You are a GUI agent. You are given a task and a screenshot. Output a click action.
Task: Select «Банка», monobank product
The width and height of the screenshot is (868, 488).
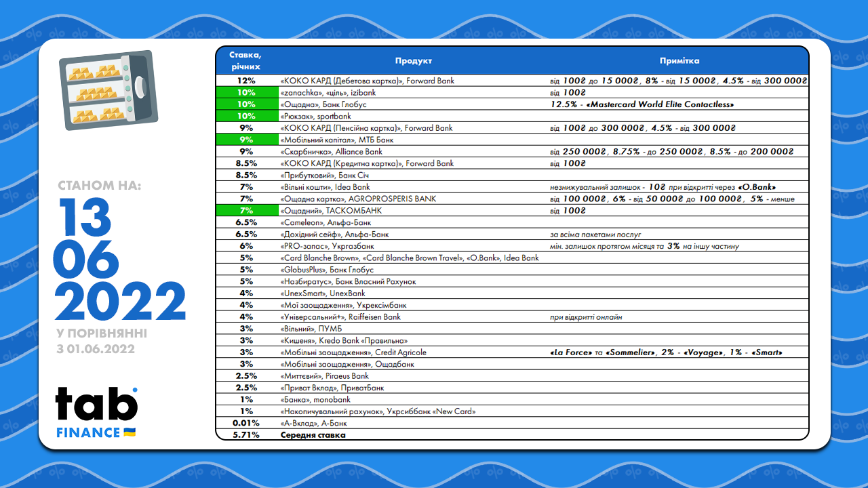(x=315, y=401)
